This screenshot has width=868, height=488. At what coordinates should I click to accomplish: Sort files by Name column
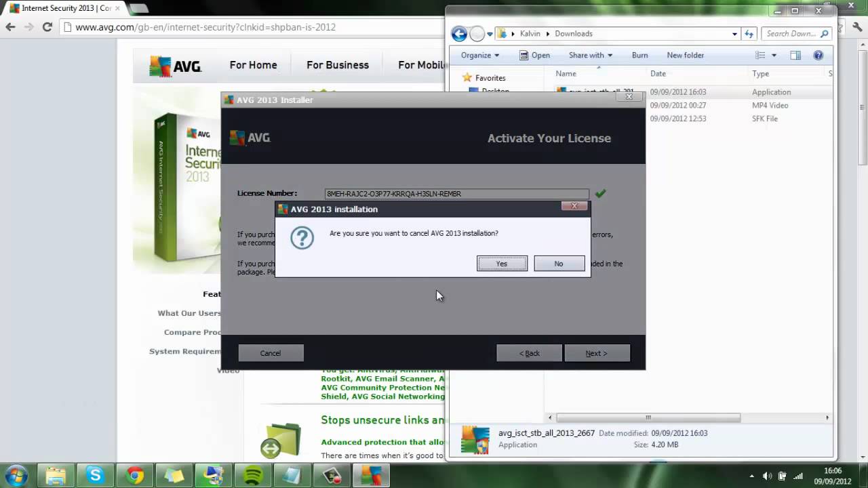click(566, 74)
